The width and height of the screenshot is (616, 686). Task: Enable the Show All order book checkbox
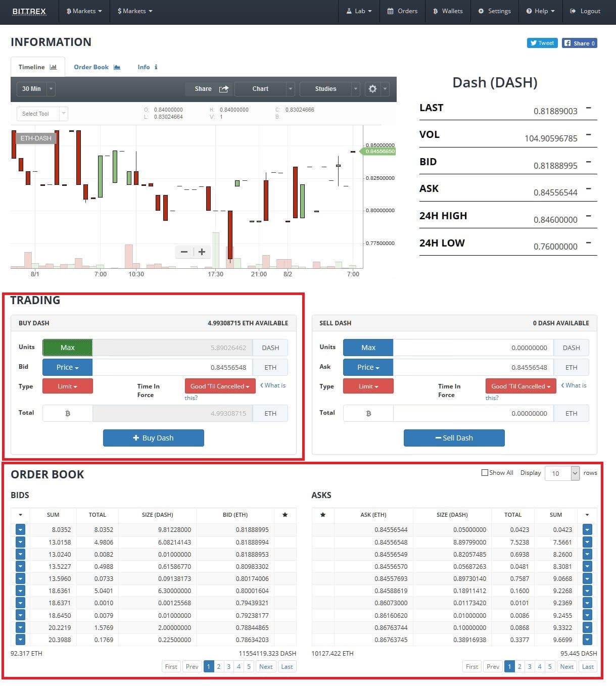point(484,472)
